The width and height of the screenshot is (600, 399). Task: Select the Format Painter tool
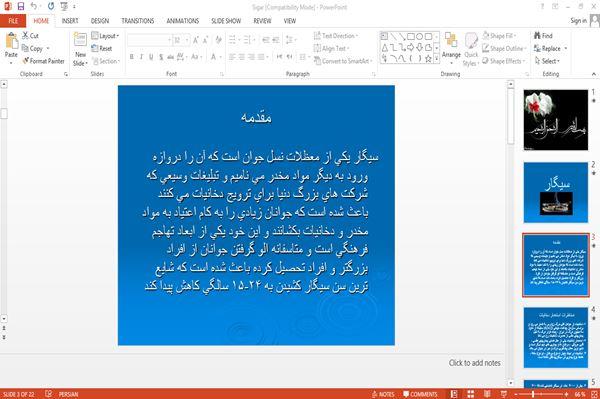(43, 61)
